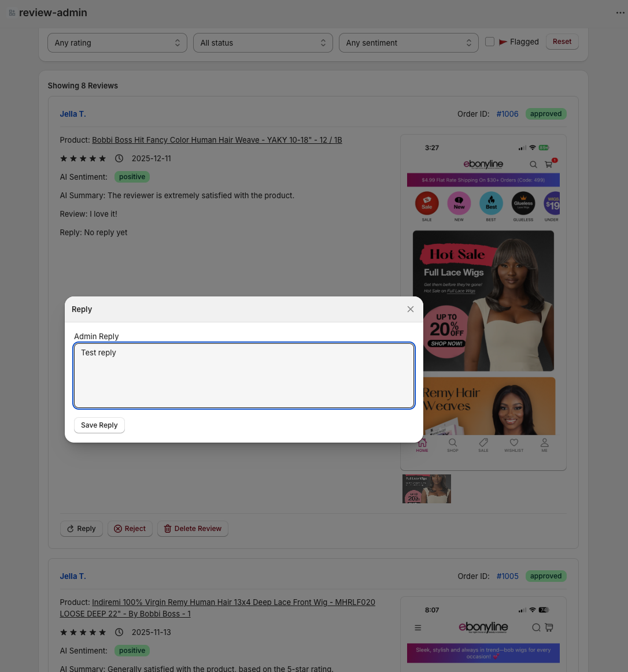Click the Reset filters button
This screenshot has height=672, width=628.
pyautogui.click(x=561, y=42)
